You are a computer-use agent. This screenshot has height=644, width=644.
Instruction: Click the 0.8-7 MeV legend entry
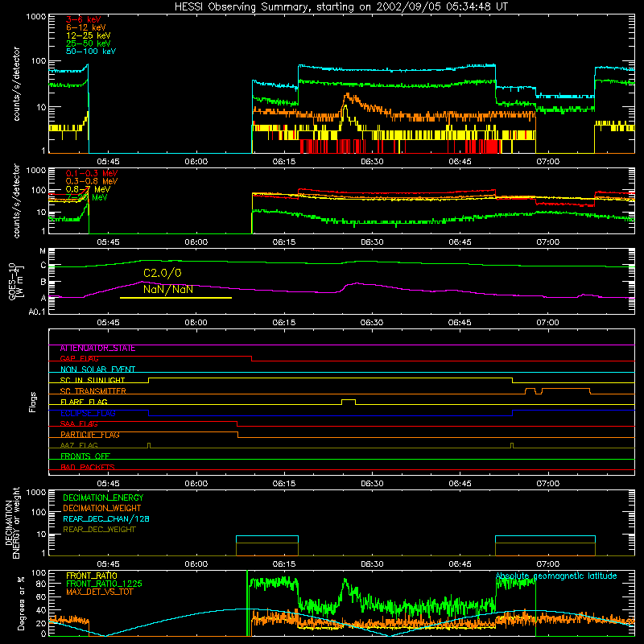coord(89,189)
